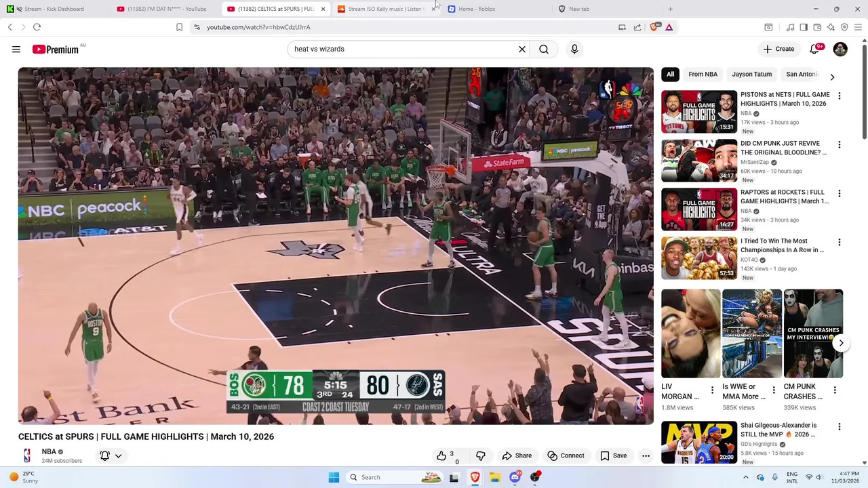868x488 pixels.
Task: Click the Share button under video
Action: pyautogui.click(x=517, y=455)
